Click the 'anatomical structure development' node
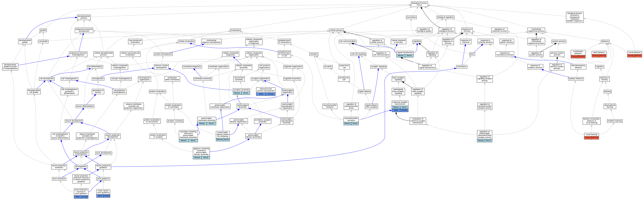Viewport: 644px width, 200px height. tap(84, 30)
